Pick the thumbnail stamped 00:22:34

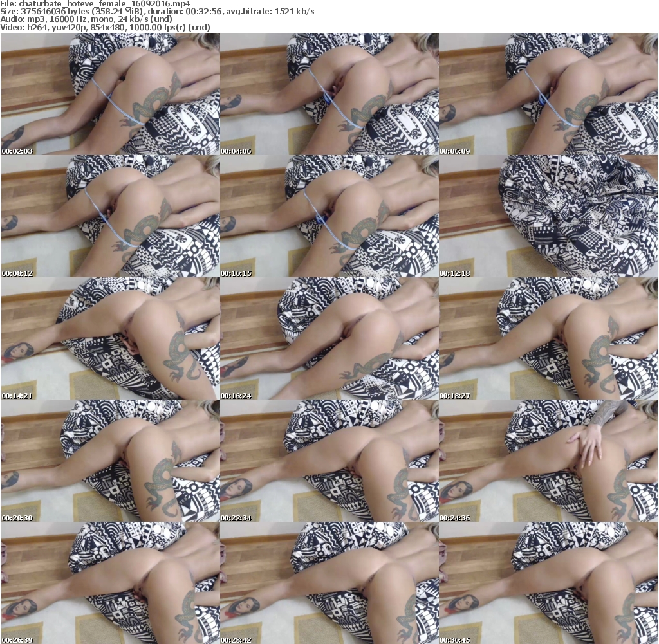click(329, 461)
